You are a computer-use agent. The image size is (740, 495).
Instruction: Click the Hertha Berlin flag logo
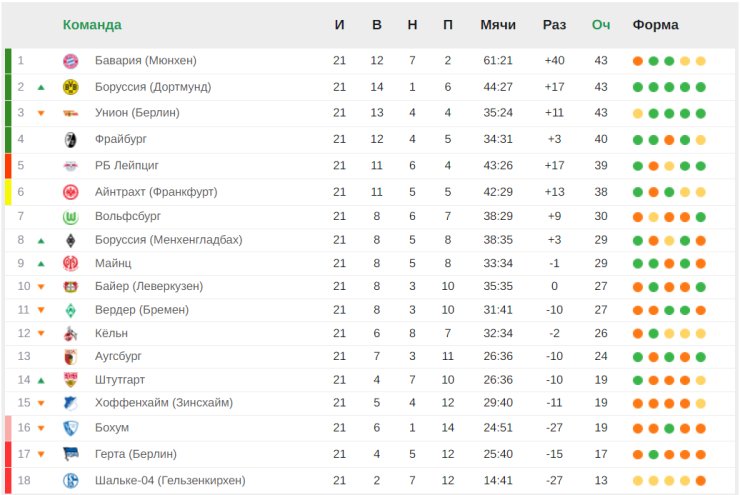(70, 454)
